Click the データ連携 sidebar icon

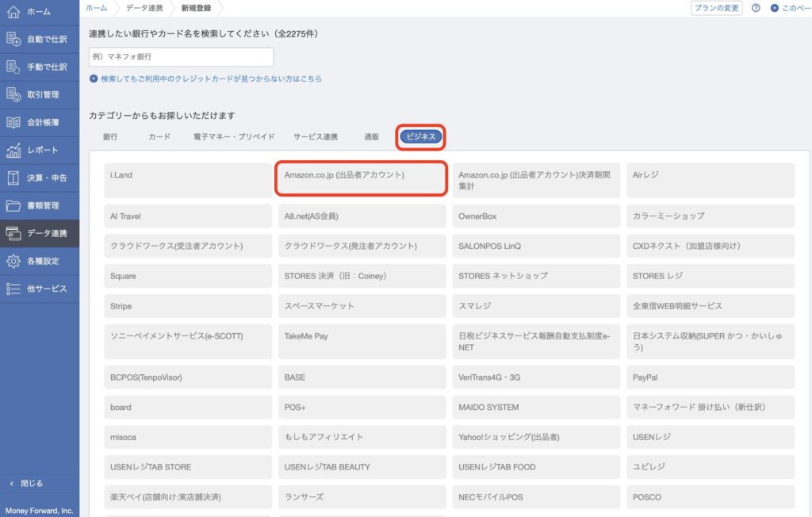pyautogui.click(x=13, y=233)
